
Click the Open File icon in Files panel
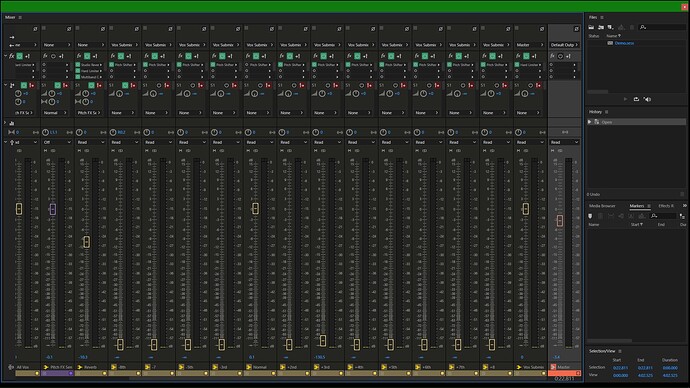[x=591, y=27]
